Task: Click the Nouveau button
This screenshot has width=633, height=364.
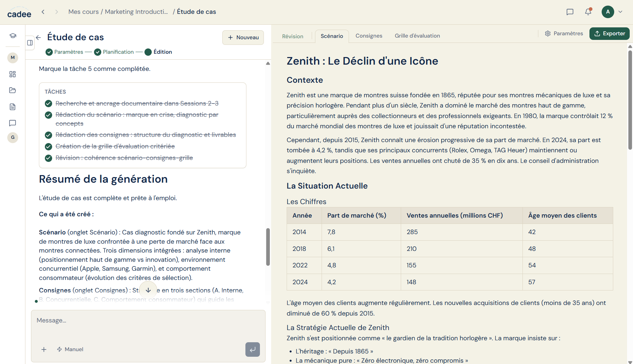Action: [243, 38]
